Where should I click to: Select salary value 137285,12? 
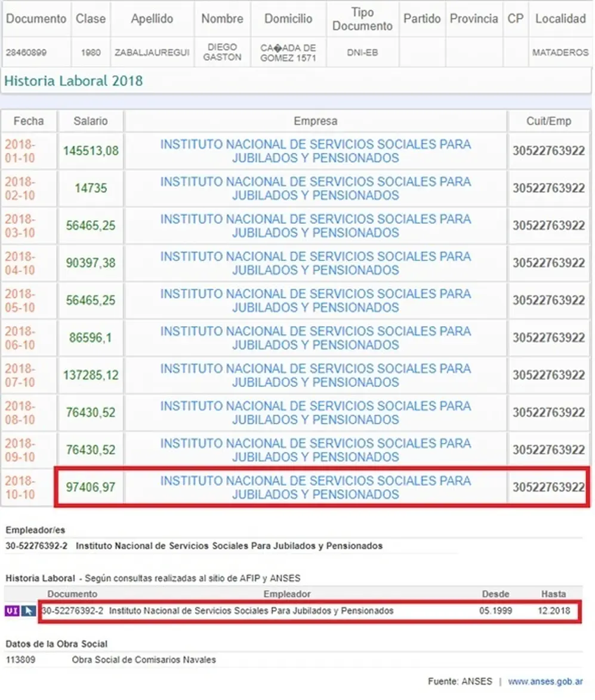(91, 376)
